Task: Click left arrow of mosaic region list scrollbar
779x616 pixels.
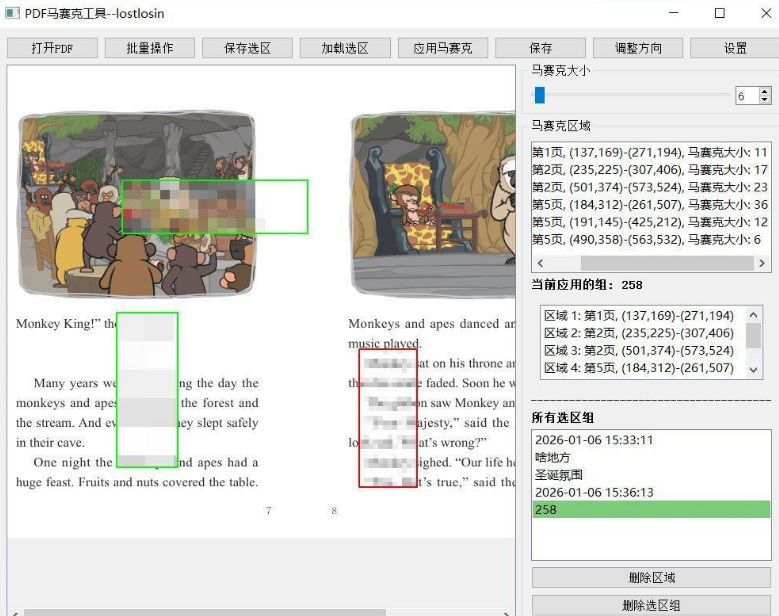Action: click(x=540, y=263)
